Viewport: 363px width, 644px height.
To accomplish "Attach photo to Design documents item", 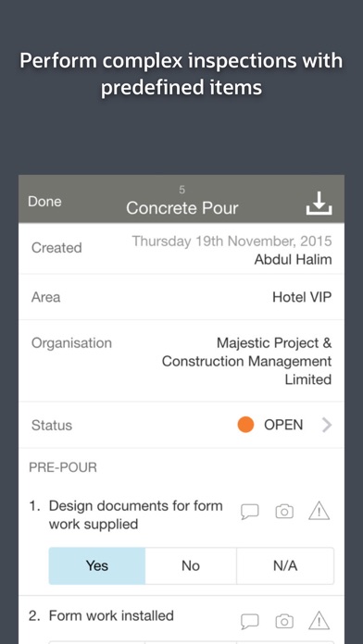I will [x=284, y=512].
